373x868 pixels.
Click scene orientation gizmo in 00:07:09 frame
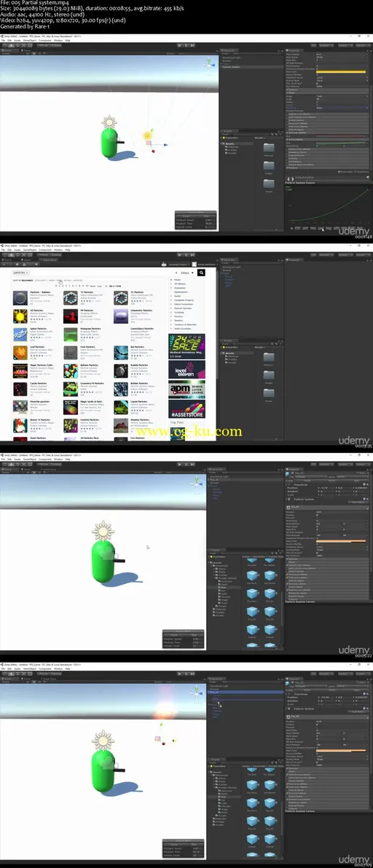197,694
